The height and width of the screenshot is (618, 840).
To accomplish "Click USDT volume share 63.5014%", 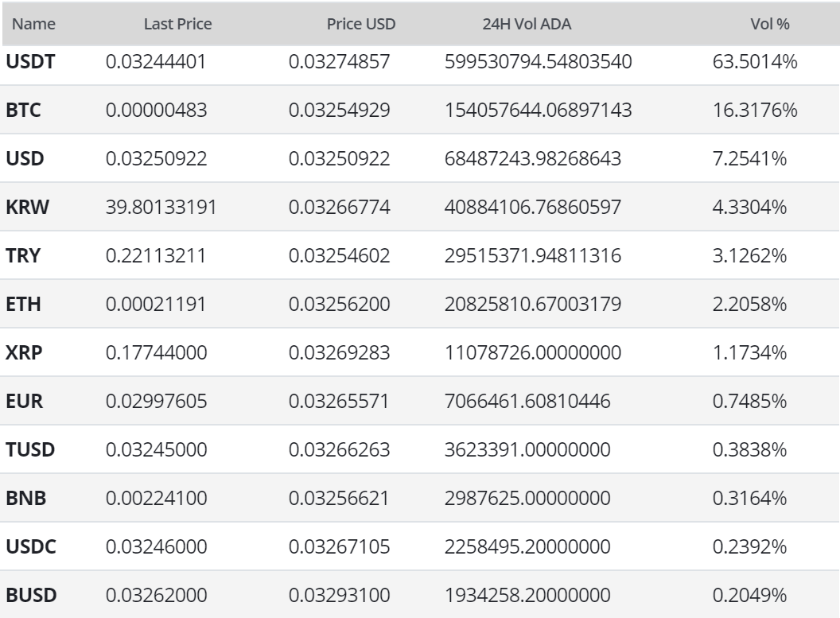I will tap(755, 61).
